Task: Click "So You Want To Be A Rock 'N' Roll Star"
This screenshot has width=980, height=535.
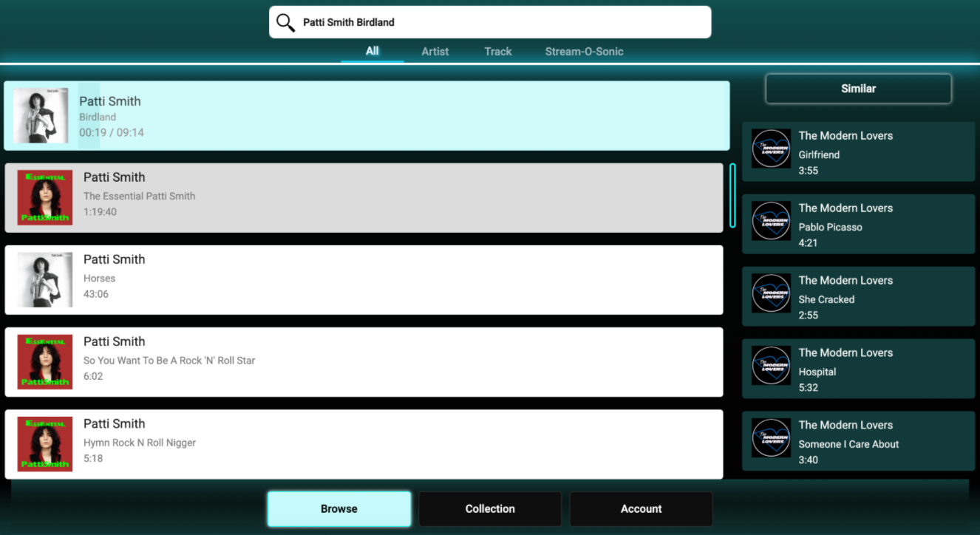Action: click(169, 361)
